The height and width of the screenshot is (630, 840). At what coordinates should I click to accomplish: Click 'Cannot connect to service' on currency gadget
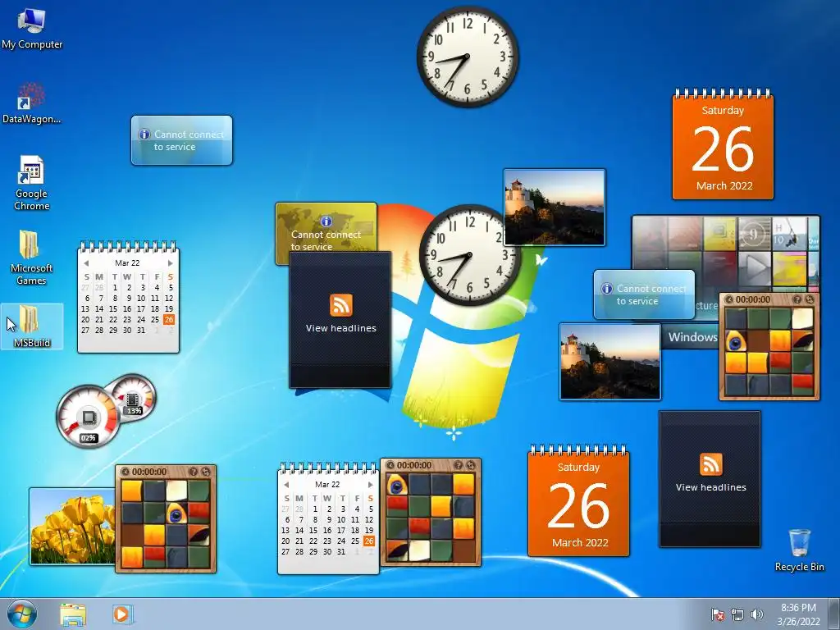[x=326, y=240]
